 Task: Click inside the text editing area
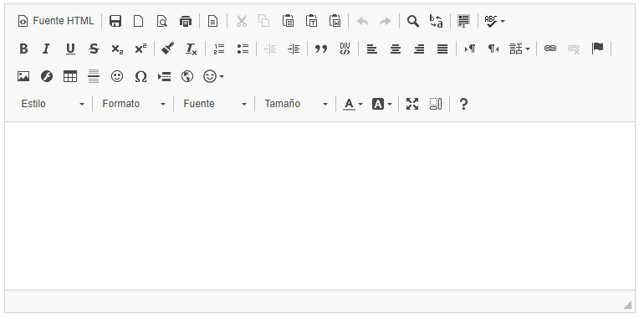(x=319, y=205)
